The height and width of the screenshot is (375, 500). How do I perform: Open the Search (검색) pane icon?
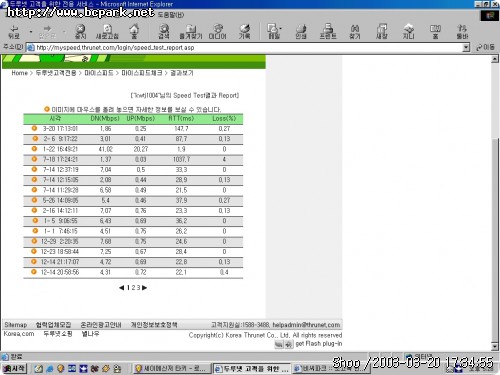click(164, 32)
